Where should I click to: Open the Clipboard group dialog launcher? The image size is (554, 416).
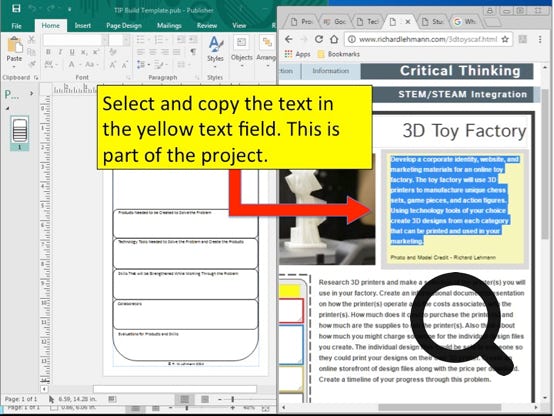click(36, 77)
